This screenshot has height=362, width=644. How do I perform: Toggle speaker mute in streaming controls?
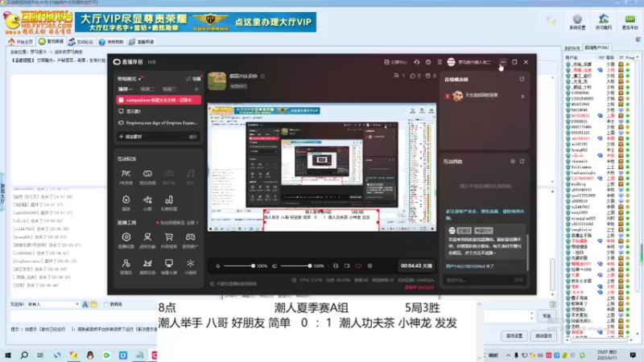tap(275, 266)
